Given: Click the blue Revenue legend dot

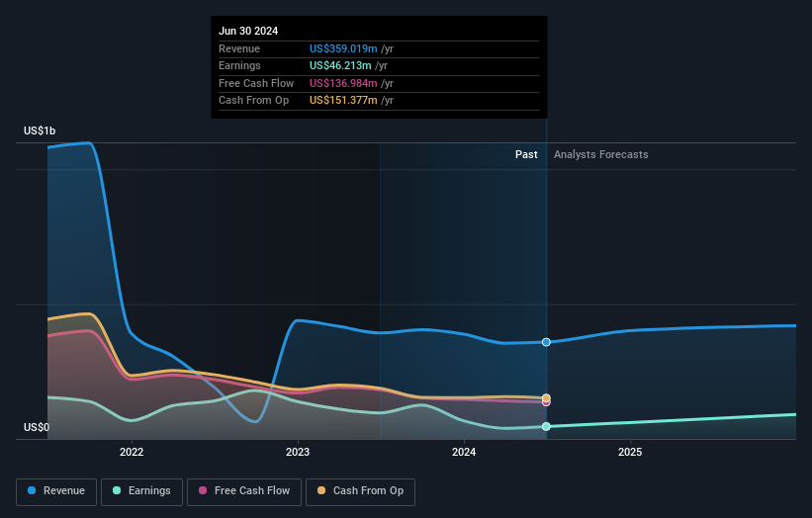Looking at the screenshot, I should pos(32,490).
